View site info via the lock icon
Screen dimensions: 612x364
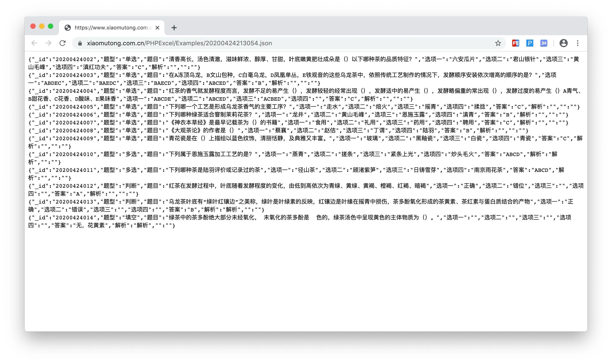point(80,44)
